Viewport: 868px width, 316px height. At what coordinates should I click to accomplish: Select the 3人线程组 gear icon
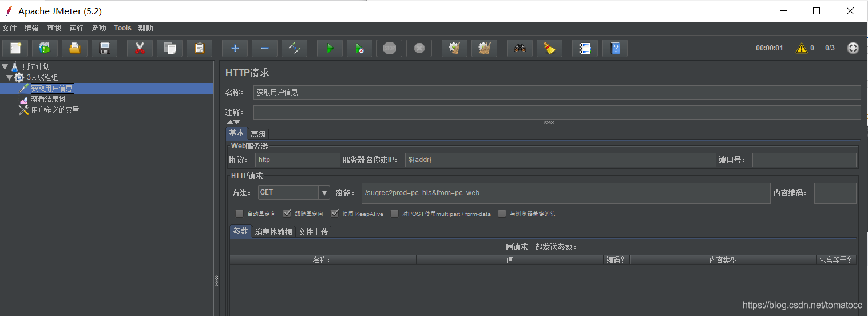(19, 77)
